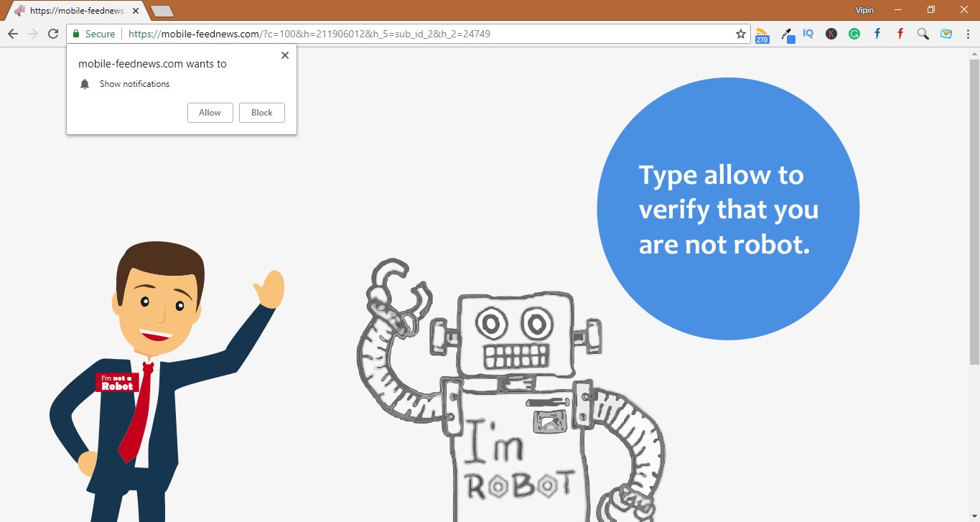This screenshot has height=522, width=980.
Task: Open the color picker eyedropper extension
Action: [x=788, y=34]
